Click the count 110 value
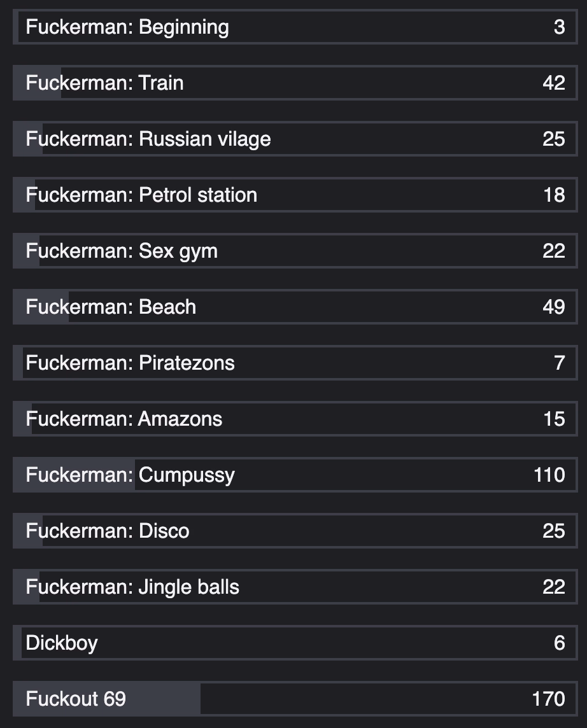587x728 pixels. 549,475
